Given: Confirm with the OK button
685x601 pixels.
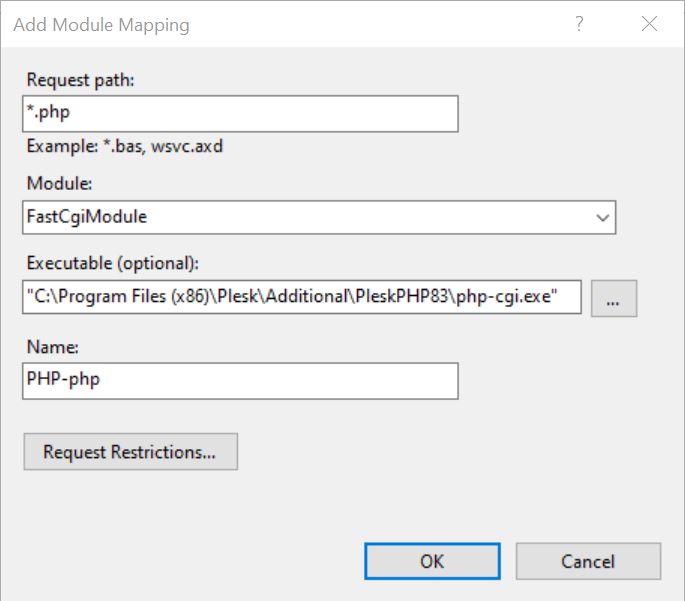Looking at the screenshot, I should coord(432,561).
